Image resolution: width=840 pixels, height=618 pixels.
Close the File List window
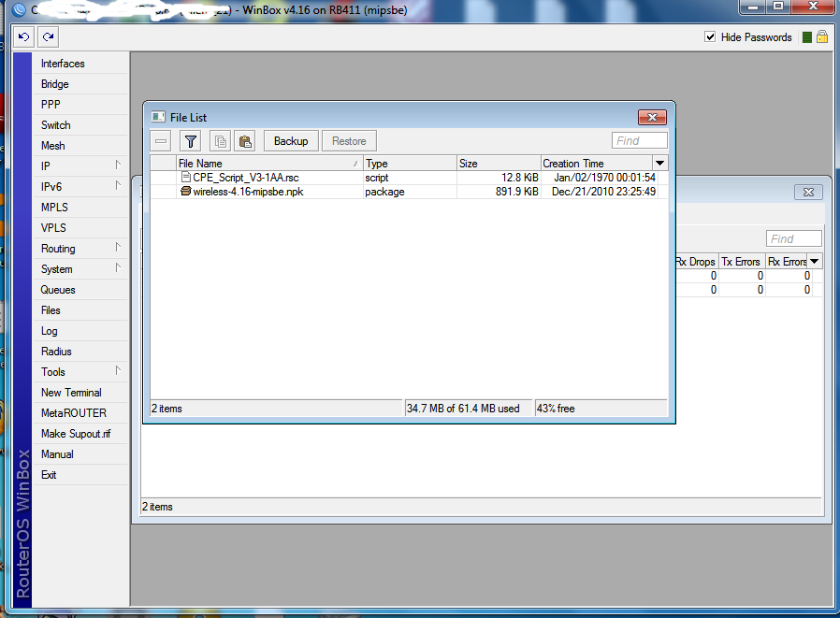click(652, 117)
